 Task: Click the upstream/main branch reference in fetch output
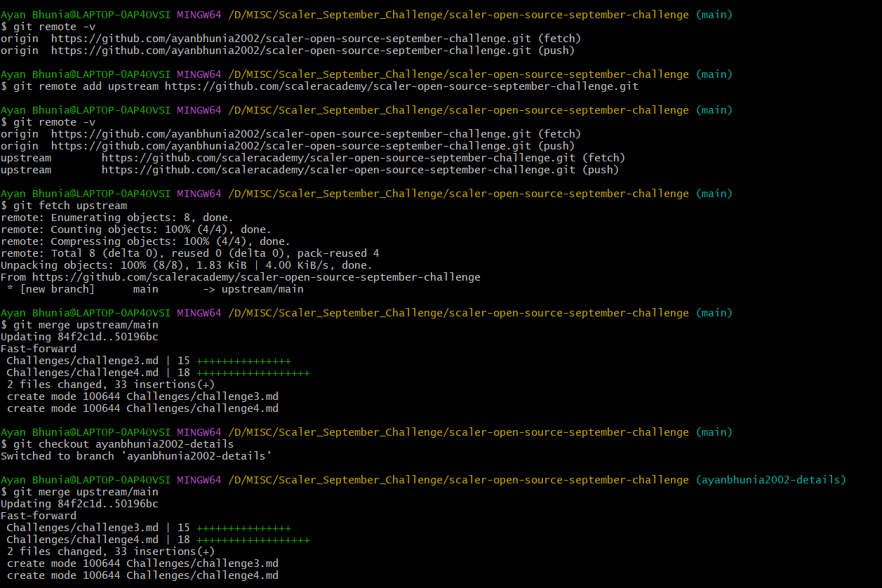[x=267, y=288]
